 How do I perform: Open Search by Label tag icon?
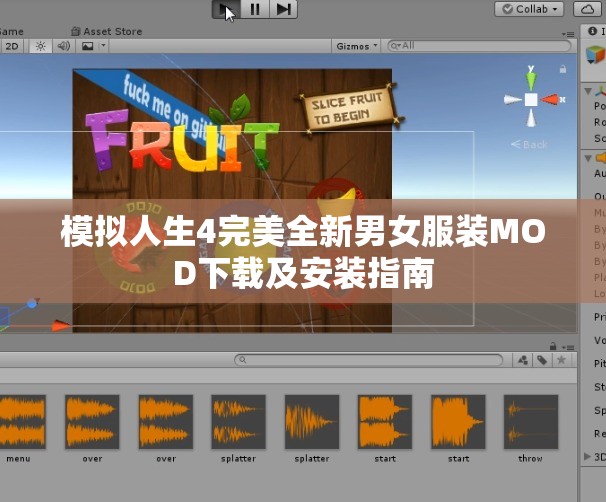pos(542,360)
